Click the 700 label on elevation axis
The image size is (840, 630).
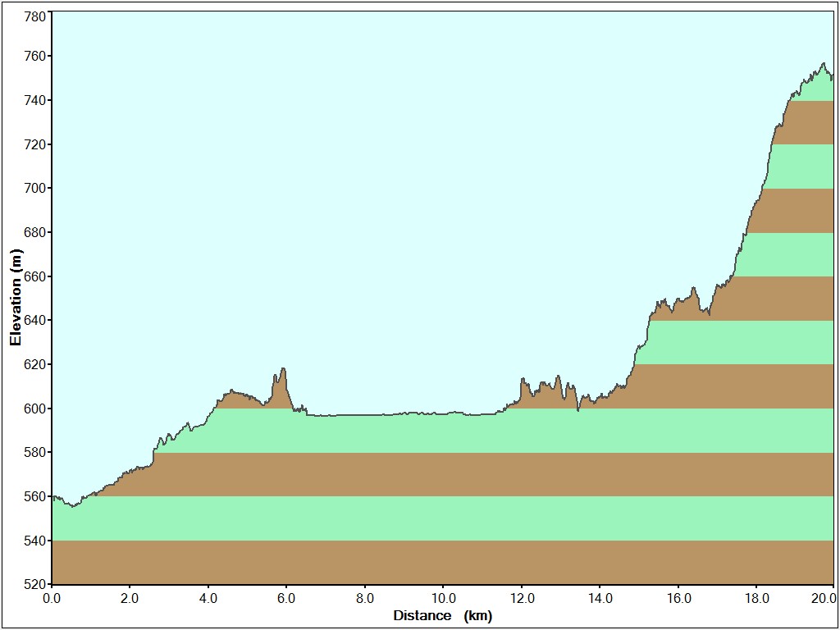coord(34,188)
